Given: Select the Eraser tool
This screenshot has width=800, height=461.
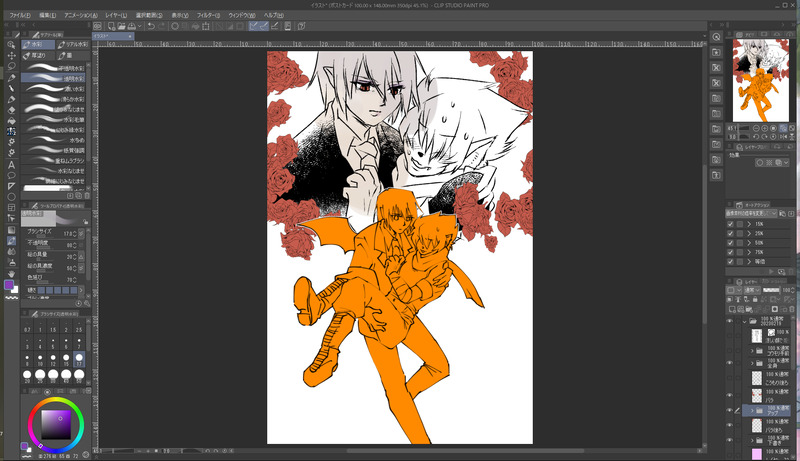Looking at the screenshot, I should point(11,110).
